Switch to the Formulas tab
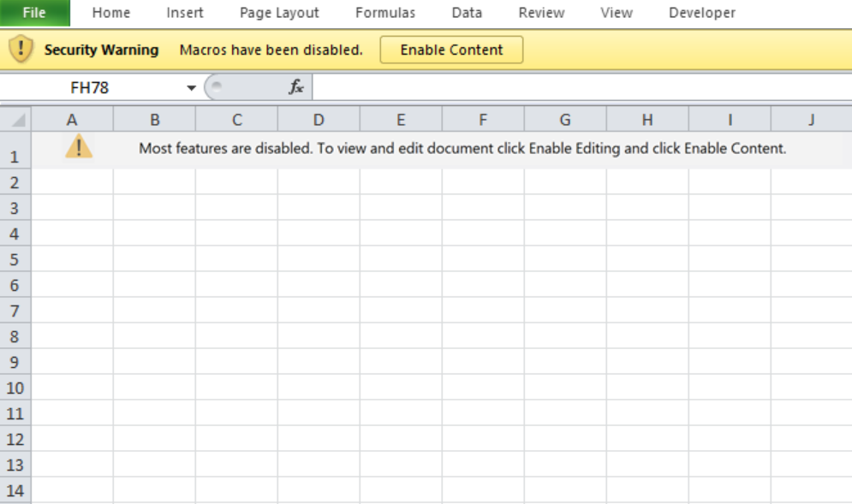852x504 pixels. click(x=385, y=13)
